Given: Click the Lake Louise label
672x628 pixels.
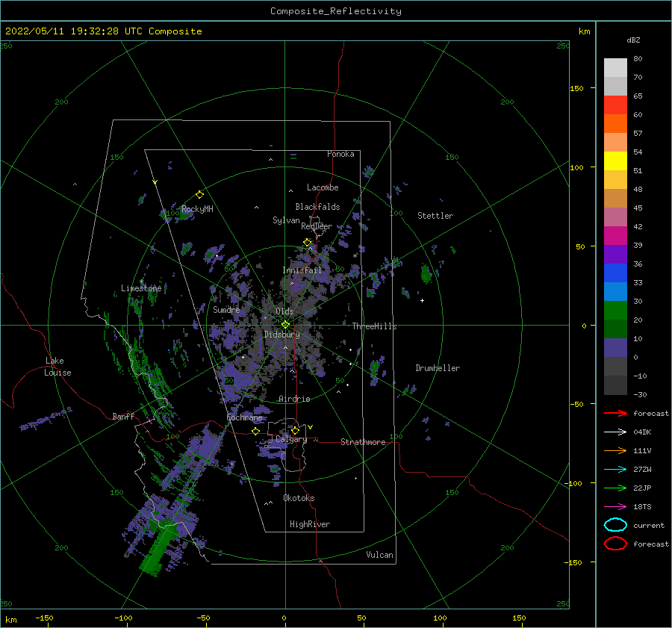Looking at the screenshot, I should pos(57,367).
